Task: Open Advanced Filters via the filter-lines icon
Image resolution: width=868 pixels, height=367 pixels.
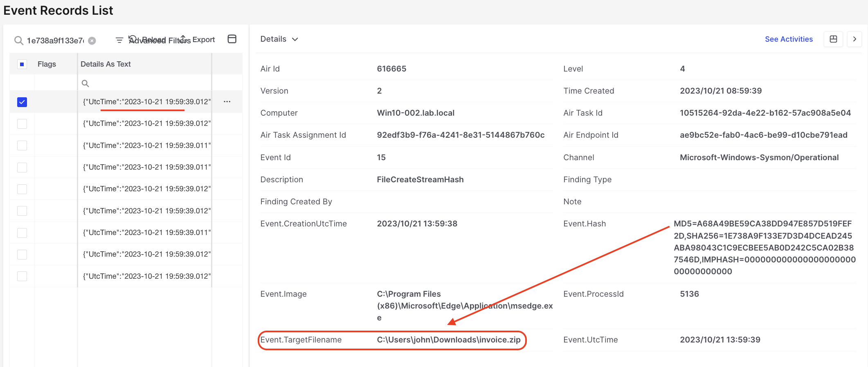Action: [119, 40]
